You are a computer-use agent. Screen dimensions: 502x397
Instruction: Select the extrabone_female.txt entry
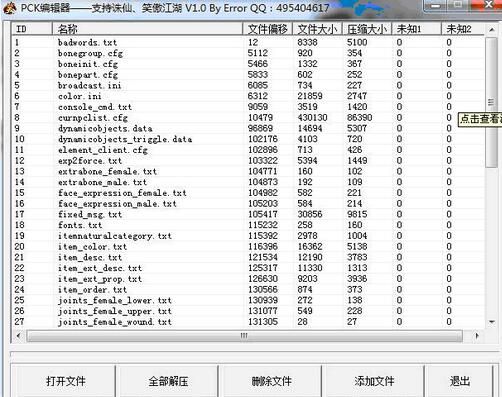pos(248,171)
